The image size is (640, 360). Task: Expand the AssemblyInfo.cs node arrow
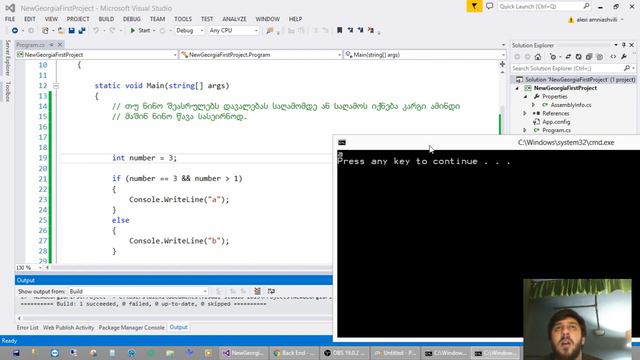533,105
